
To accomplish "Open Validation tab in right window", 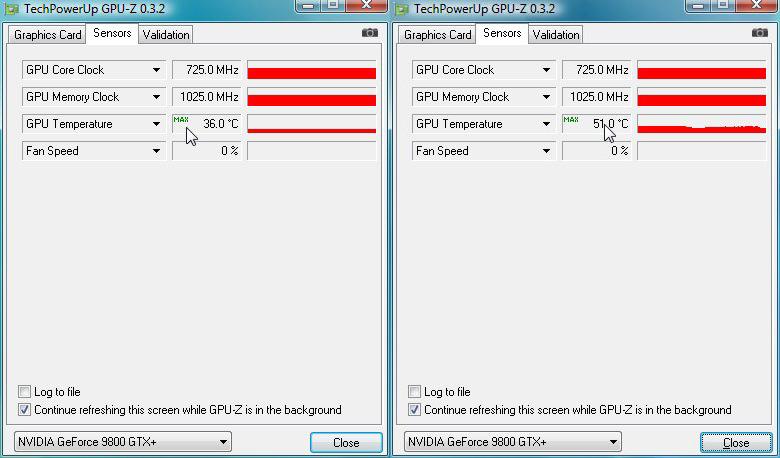I will 556,35.
